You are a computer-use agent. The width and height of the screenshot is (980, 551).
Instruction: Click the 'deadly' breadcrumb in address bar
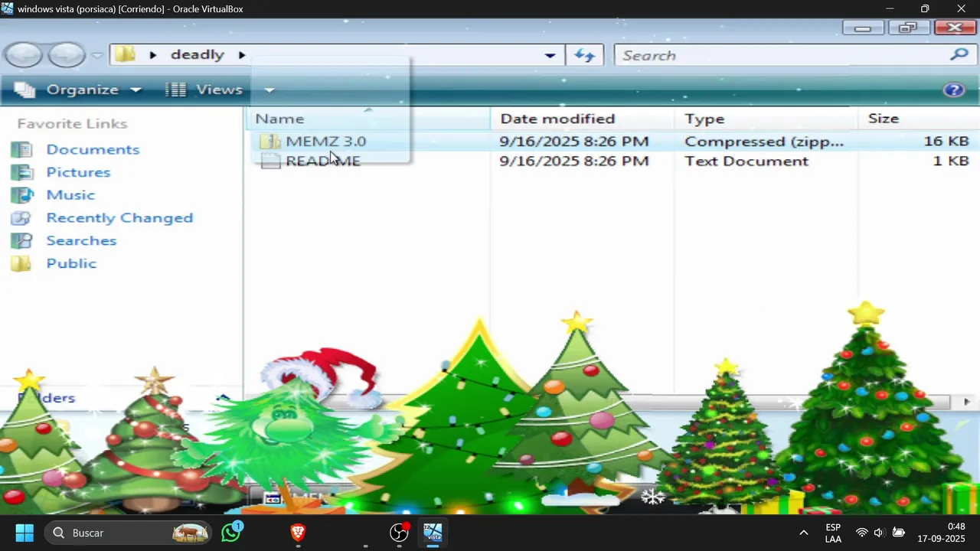[198, 55]
